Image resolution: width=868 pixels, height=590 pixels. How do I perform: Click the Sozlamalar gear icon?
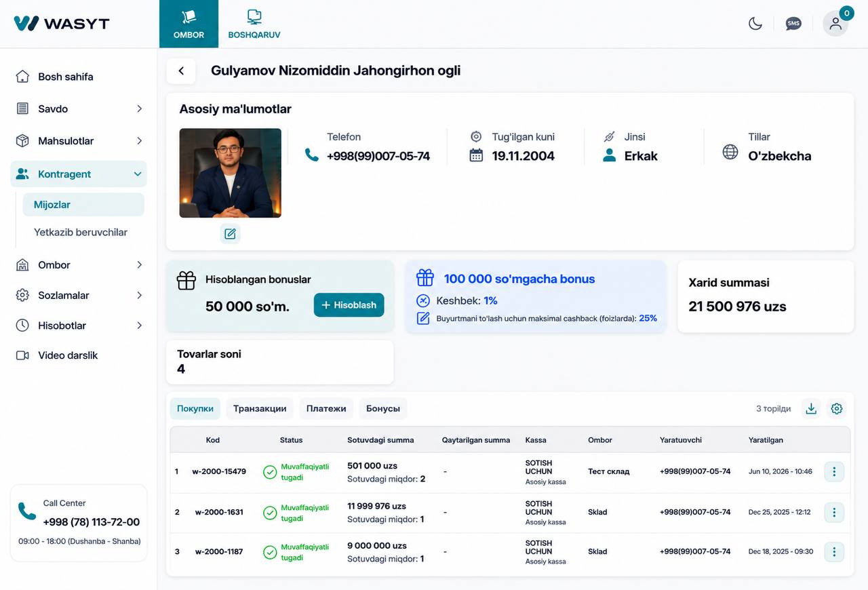click(x=22, y=295)
